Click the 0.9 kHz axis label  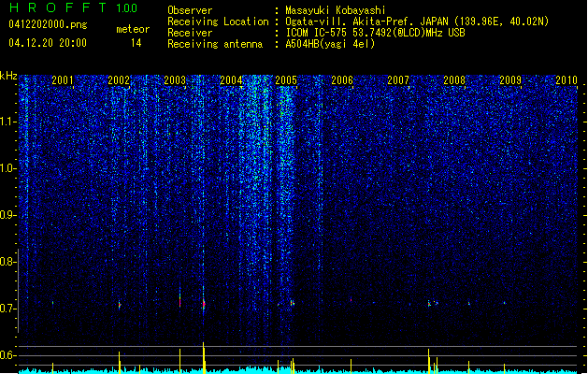8,215
